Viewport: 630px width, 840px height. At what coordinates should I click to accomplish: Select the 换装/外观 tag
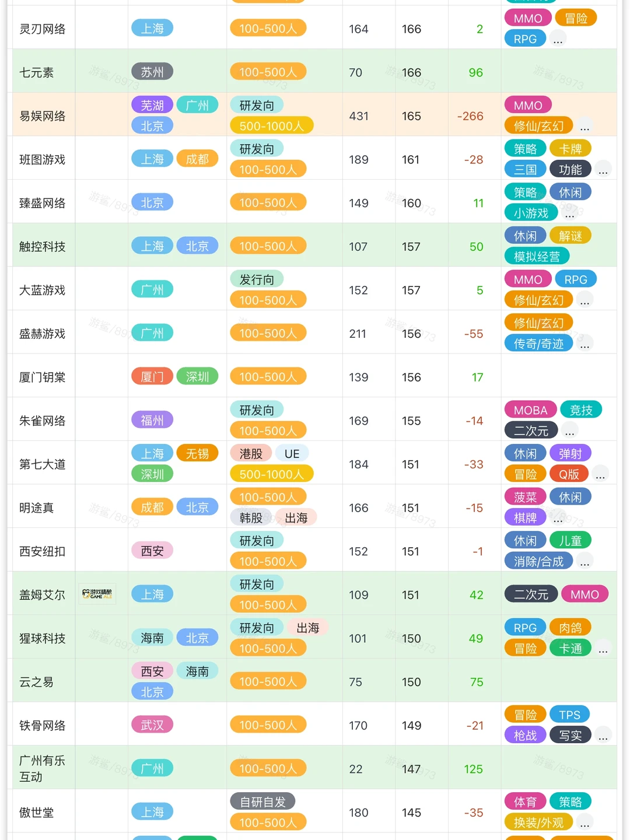538,822
